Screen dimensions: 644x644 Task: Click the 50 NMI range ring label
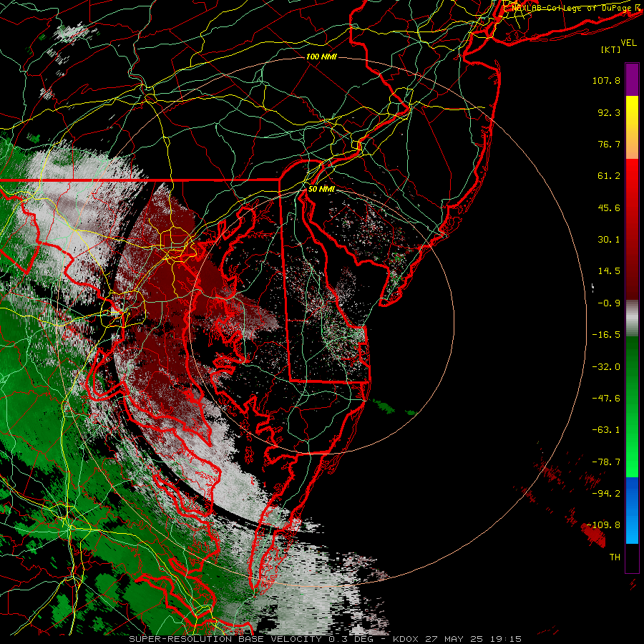321,189
